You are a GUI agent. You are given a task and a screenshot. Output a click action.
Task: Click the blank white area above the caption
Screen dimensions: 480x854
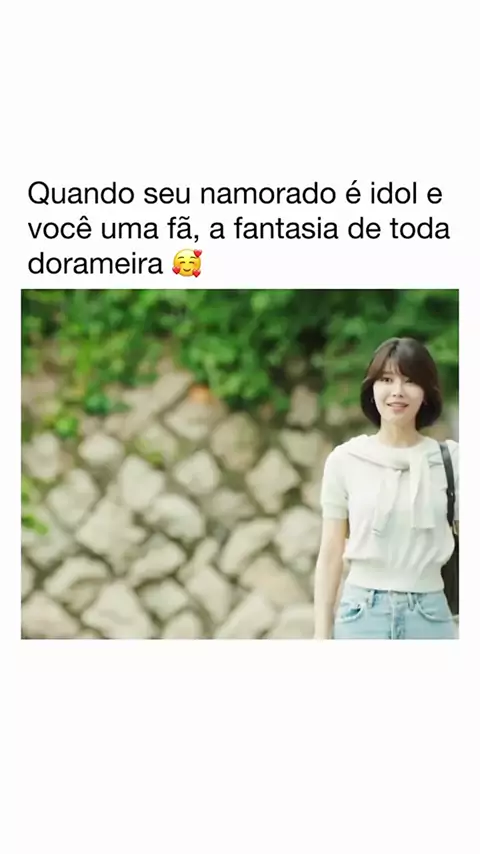240,87
